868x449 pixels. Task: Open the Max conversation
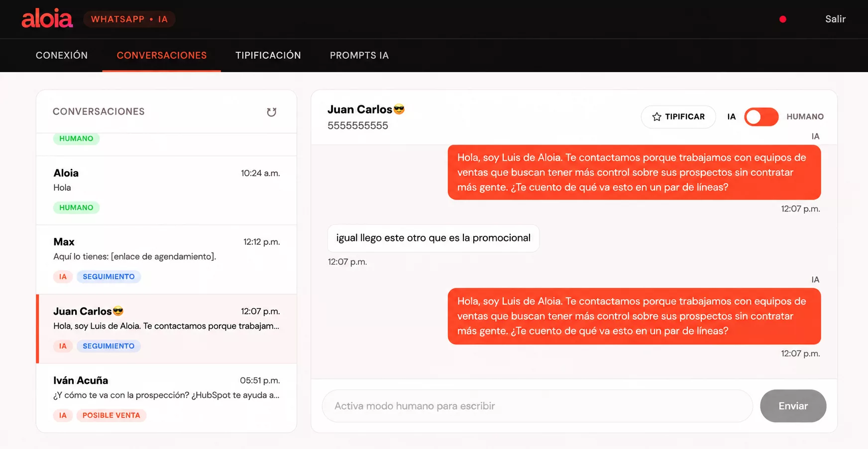[x=167, y=259]
